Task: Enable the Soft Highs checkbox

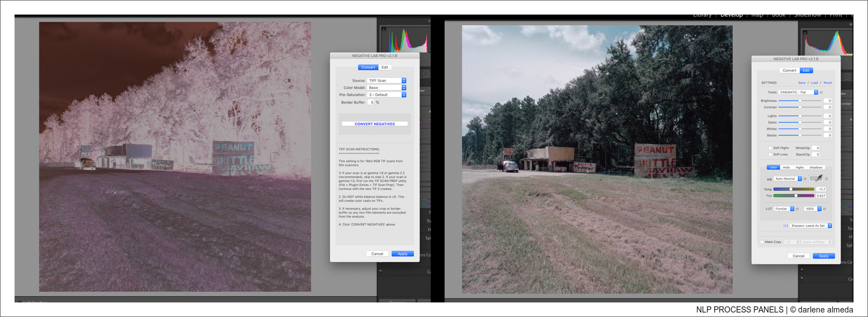Action: tap(770, 148)
